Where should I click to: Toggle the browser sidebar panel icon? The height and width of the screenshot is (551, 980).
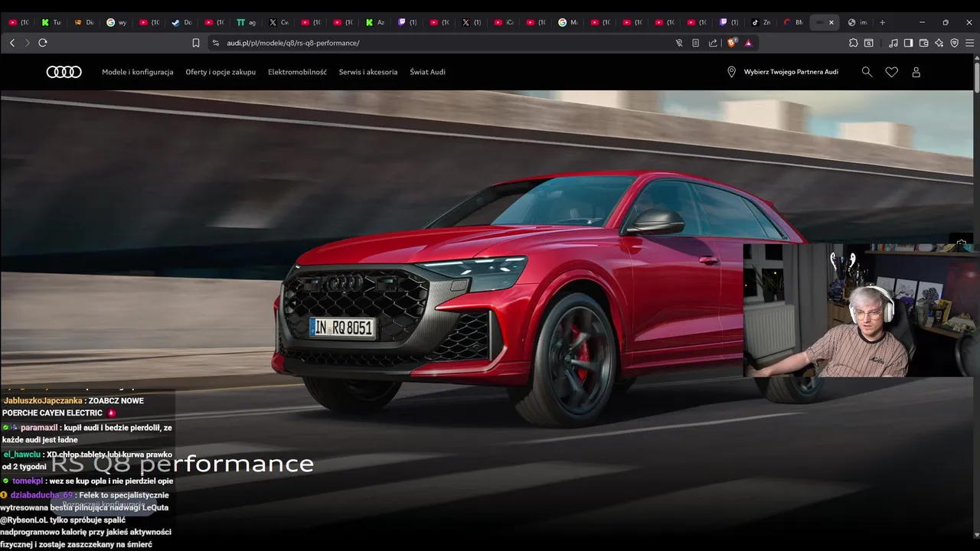(x=908, y=43)
